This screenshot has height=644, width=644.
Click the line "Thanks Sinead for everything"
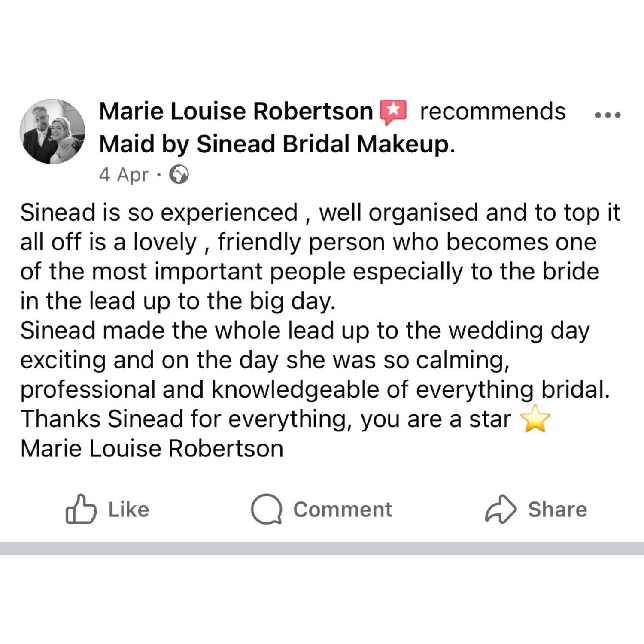coord(266,419)
